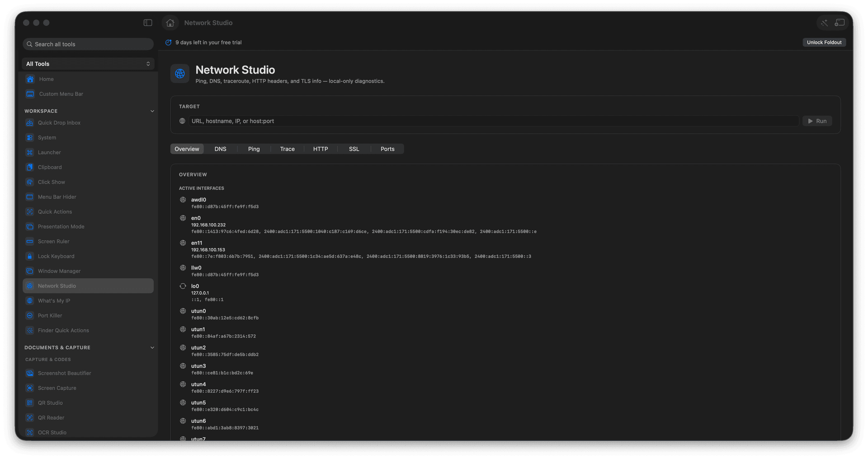
Task: Click the target URL or hostname field
Action: point(494,121)
